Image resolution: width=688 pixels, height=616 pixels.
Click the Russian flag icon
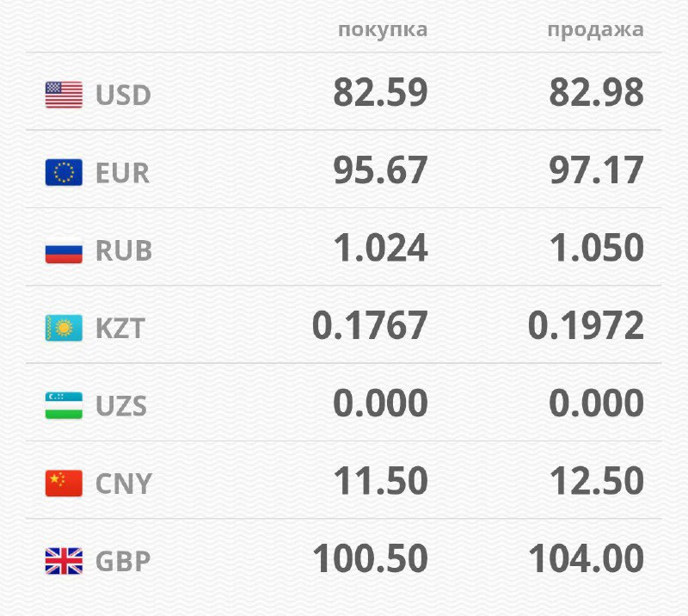pos(64,250)
